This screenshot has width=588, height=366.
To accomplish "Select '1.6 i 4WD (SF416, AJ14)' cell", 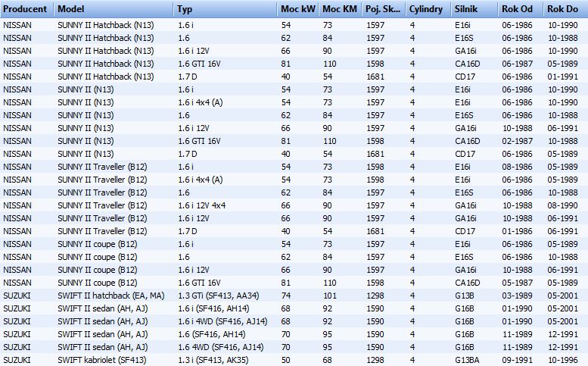I will point(222,322).
